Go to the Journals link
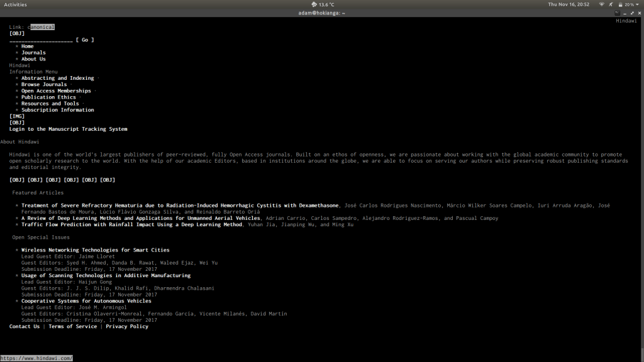 (x=33, y=53)
